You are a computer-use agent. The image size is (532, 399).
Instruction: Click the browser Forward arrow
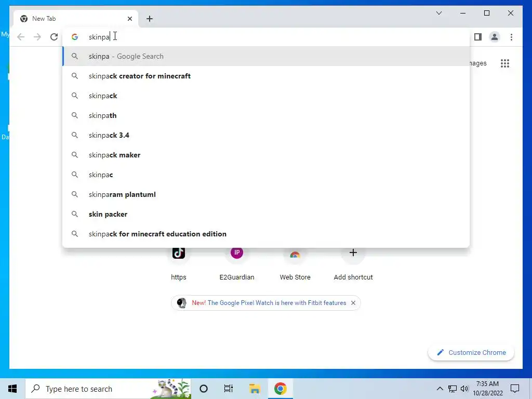coord(37,37)
